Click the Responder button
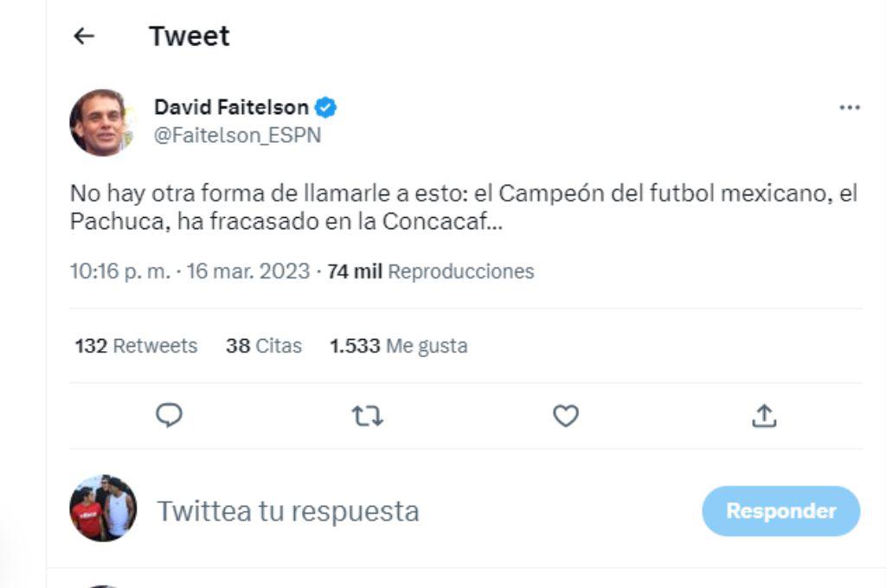 click(780, 510)
